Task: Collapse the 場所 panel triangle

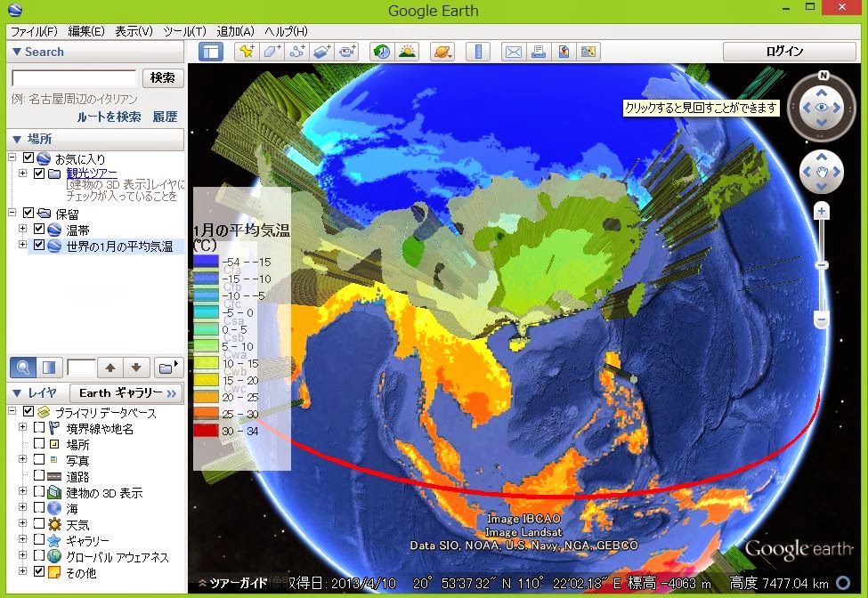Action: tap(17, 139)
